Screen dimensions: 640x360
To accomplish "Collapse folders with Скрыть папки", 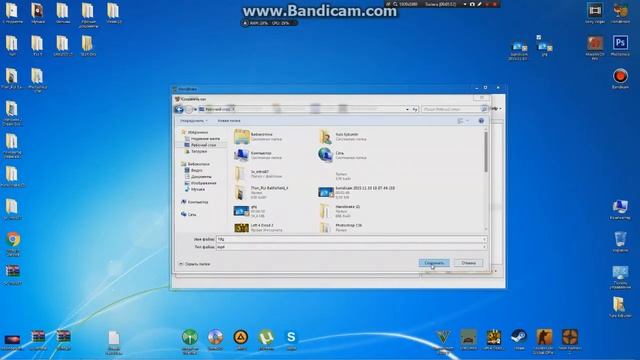I will 195,264.
